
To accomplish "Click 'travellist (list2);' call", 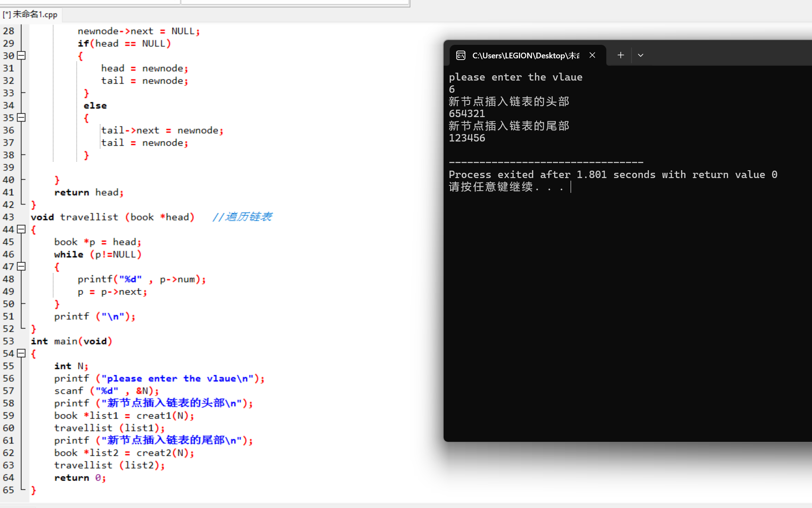I will pyautogui.click(x=110, y=465).
